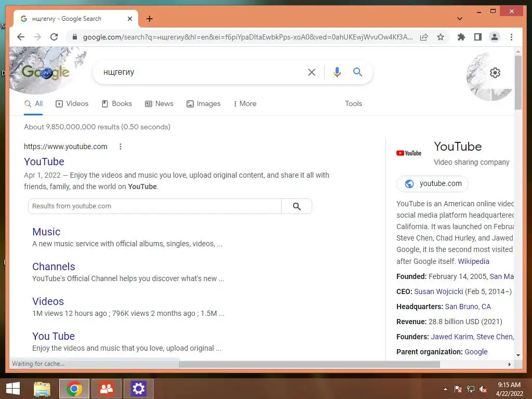
Task: Click the horizontal scrollbar thumb
Action: click(310, 364)
